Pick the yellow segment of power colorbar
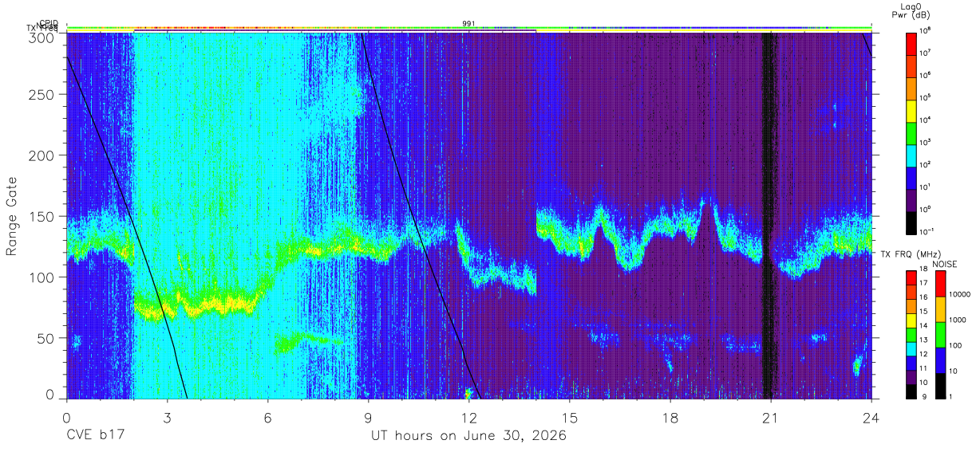980x452 pixels. [911, 110]
